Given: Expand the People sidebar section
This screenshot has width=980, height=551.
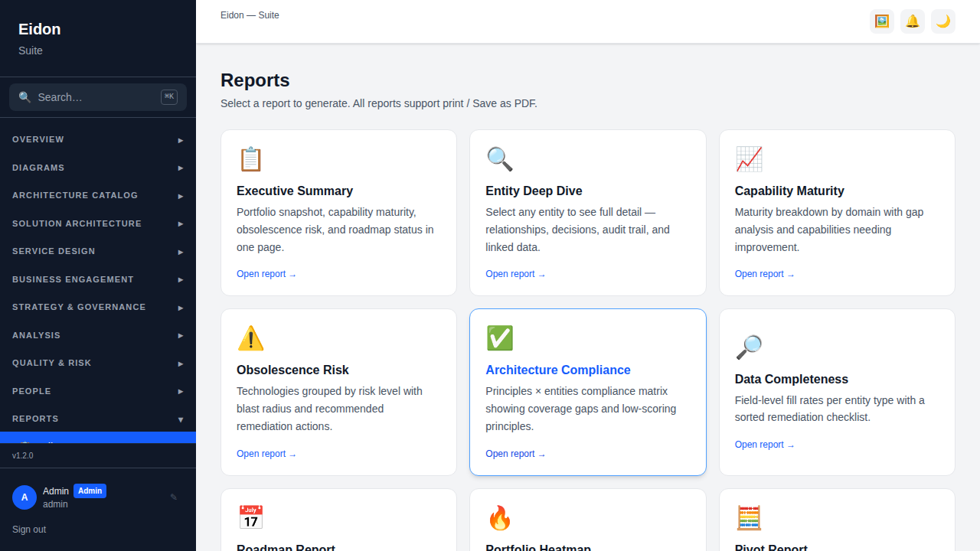Looking at the screenshot, I should point(98,391).
